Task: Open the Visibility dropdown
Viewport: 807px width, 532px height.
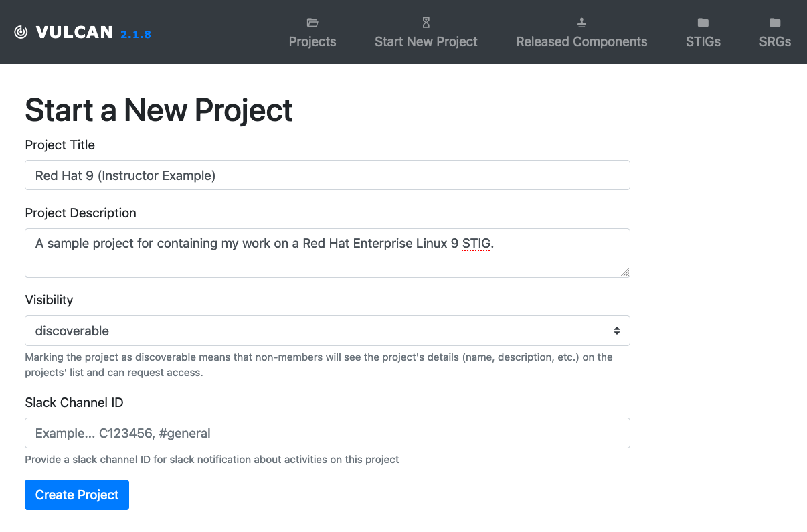Action: point(327,331)
